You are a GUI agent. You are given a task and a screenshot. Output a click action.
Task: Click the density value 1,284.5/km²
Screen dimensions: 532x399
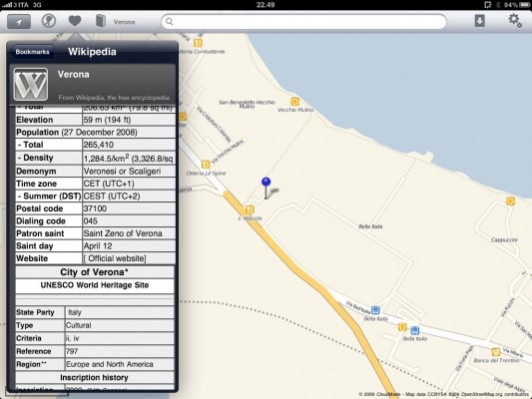[x=128, y=159]
